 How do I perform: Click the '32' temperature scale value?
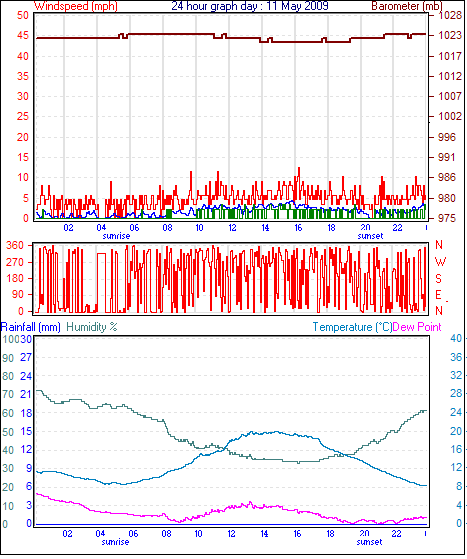point(456,375)
